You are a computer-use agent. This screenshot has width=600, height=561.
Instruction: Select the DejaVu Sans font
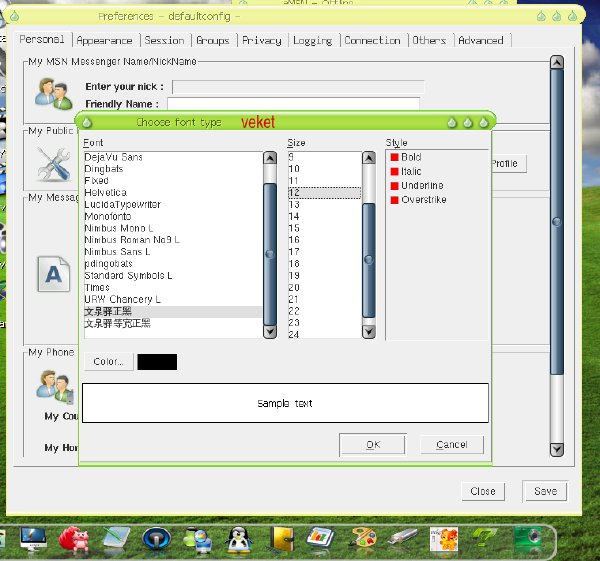[173, 157]
